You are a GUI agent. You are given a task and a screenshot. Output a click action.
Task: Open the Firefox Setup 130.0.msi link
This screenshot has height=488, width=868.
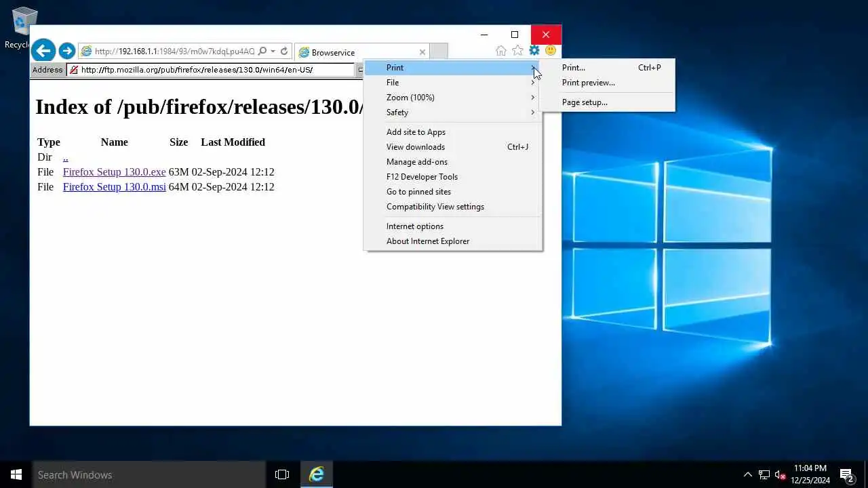coord(114,187)
